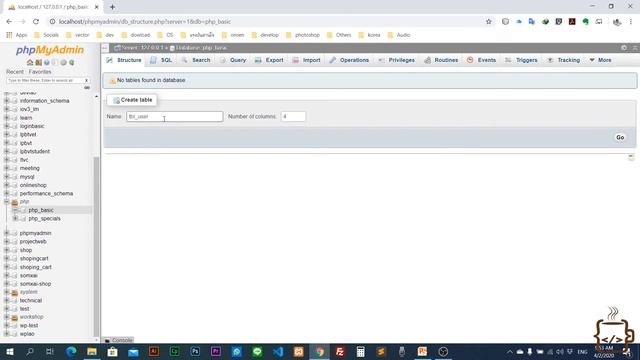Open Chrome menu three dots
The width and height of the screenshot is (640, 360).
[x=631, y=22]
